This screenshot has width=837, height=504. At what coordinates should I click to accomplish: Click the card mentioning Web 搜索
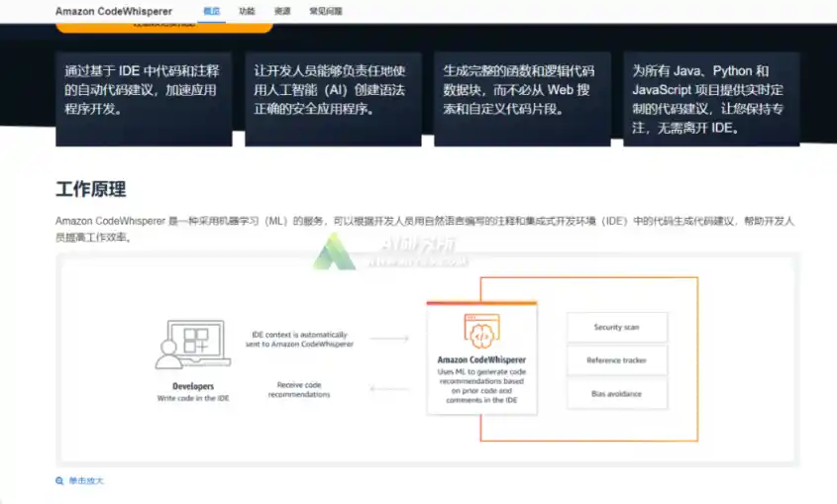tap(522, 99)
